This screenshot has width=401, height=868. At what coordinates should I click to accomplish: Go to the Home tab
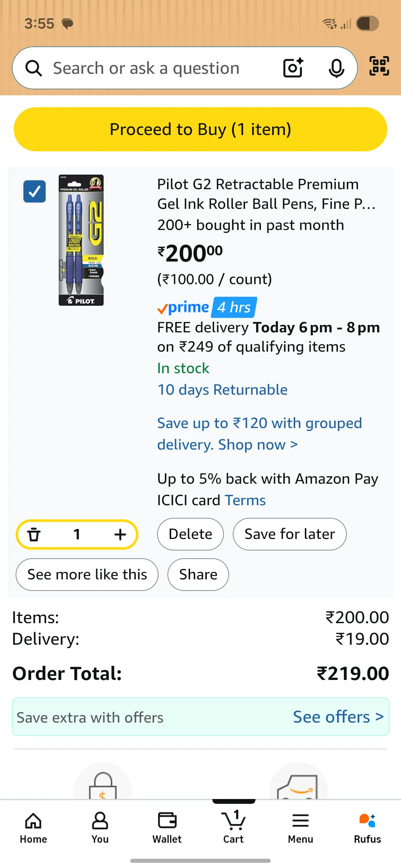pyautogui.click(x=33, y=828)
